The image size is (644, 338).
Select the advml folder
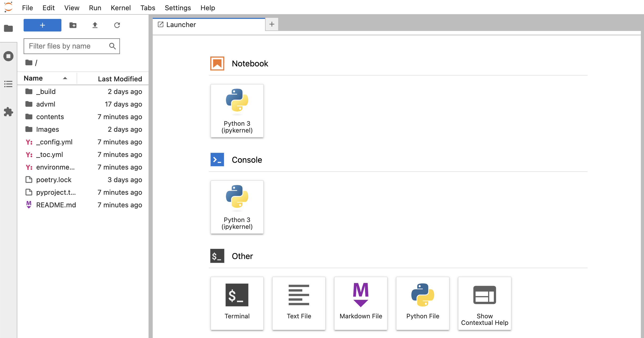tap(83, 104)
